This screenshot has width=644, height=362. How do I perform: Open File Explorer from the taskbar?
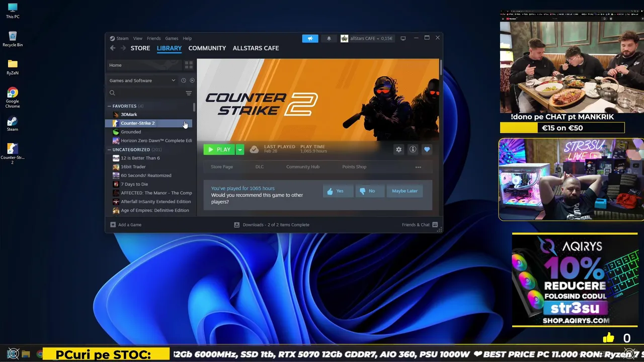[26, 354]
